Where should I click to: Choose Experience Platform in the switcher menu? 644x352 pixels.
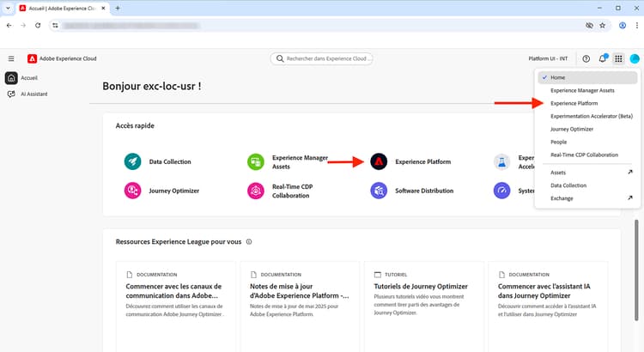587,103
